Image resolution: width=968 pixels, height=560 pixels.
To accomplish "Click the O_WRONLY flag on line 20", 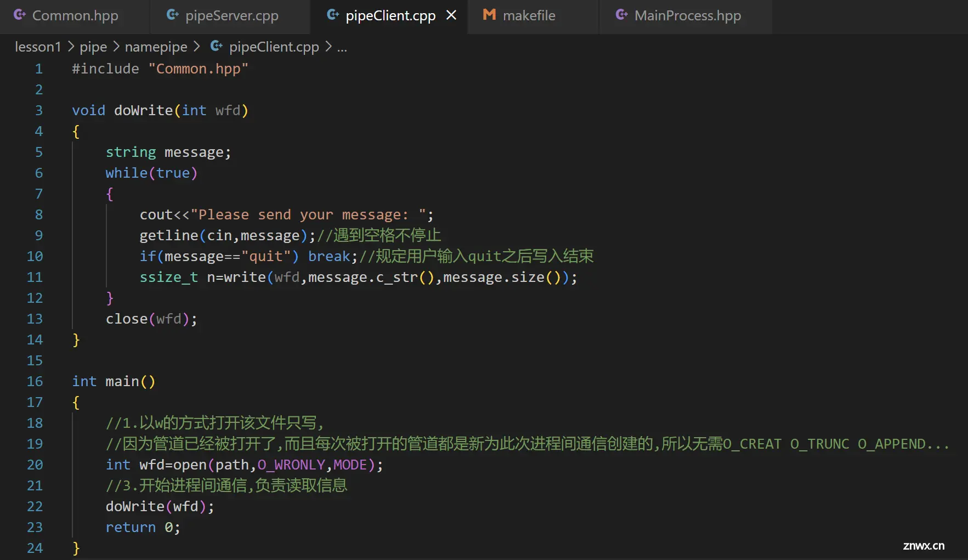I will 291,465.
